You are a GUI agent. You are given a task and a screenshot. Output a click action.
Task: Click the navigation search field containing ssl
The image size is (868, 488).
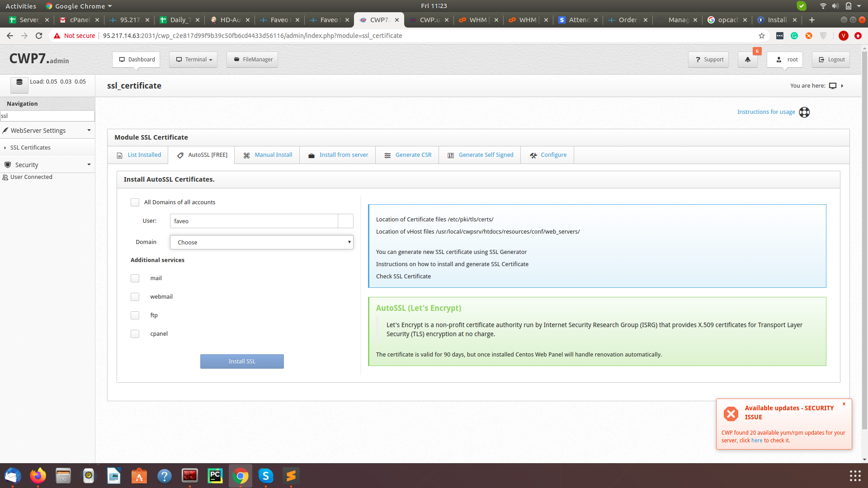[x=47, y=116]
